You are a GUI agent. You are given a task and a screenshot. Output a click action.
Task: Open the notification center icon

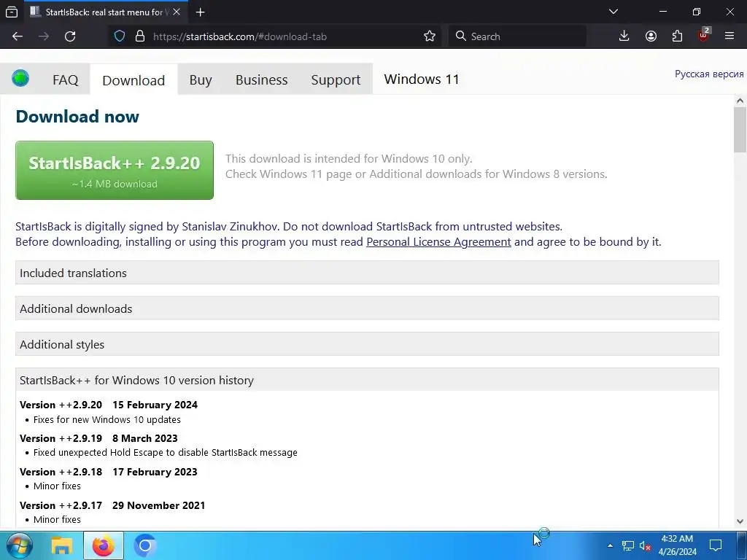click(716, 545)
